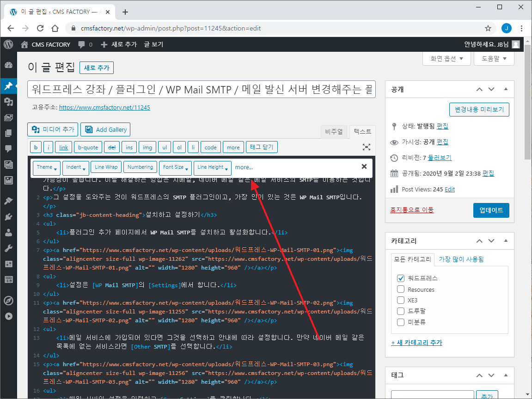The image size is (532, 399).
Task: Click + 새 카테고리 추가 link
Action: pos(416,343)
